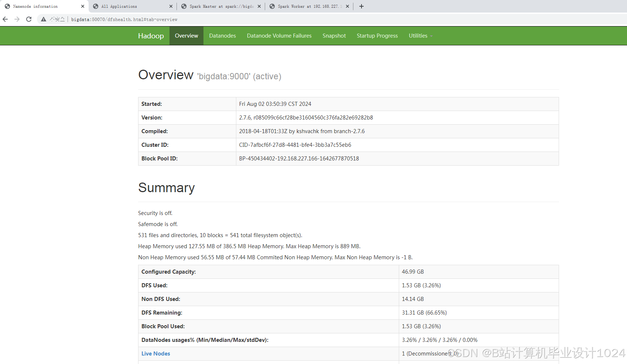Go back with the browser back arrow
This screenshot has height=364, width=627.
pos(5,19)
